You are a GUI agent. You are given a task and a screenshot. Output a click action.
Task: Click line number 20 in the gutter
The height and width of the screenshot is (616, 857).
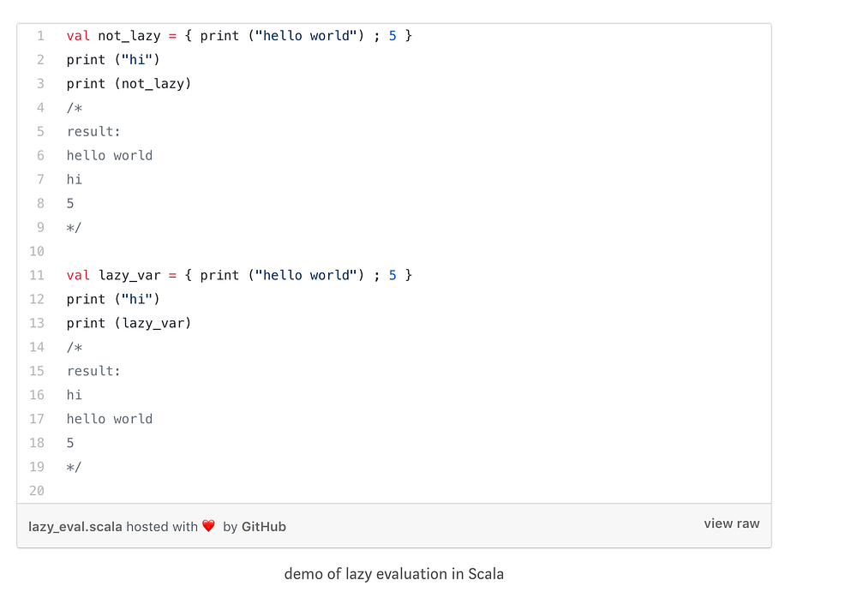pyautogui.click(x=37, y=491)
